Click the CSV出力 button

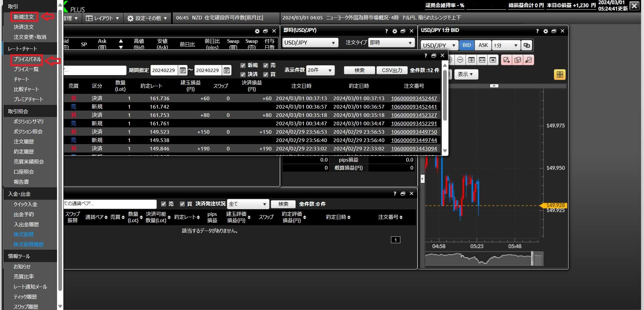(392, 70)
